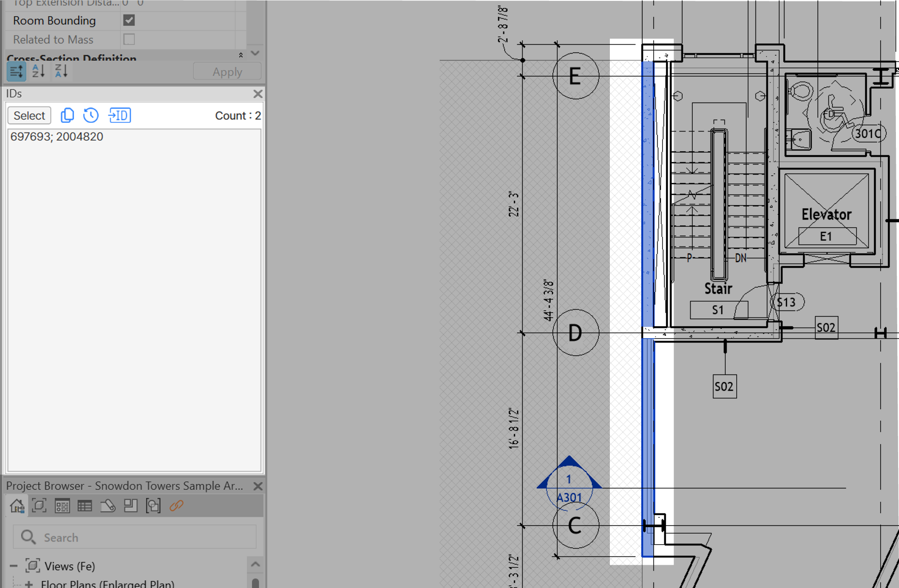Uncheck the Room Bounding checkbox
899x588 pixels.
click(129, 20)
